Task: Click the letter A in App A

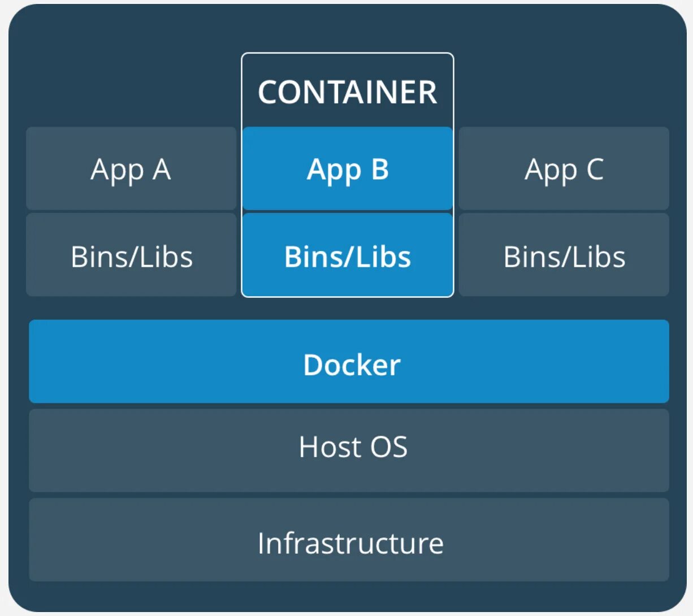Action: click(x=161, y=169)
